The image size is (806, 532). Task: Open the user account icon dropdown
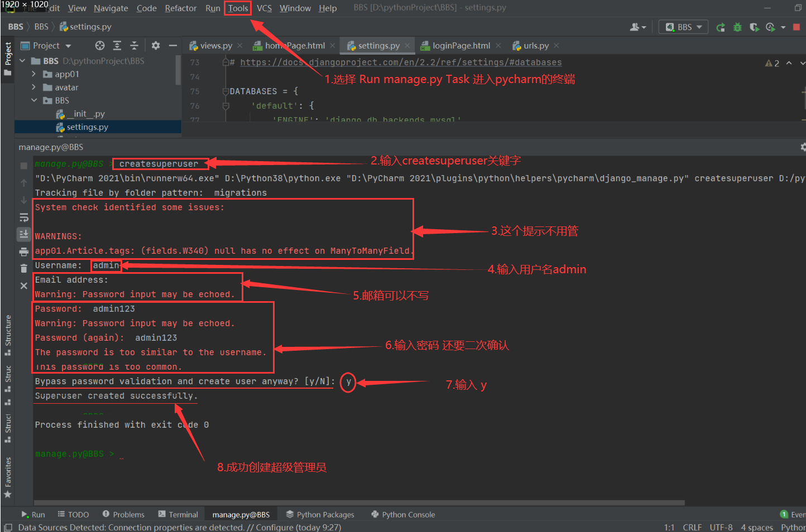[x=638, y=27]
